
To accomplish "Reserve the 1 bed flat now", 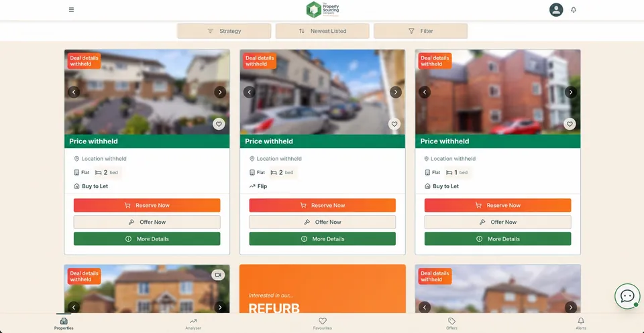I will pos(498,206).
